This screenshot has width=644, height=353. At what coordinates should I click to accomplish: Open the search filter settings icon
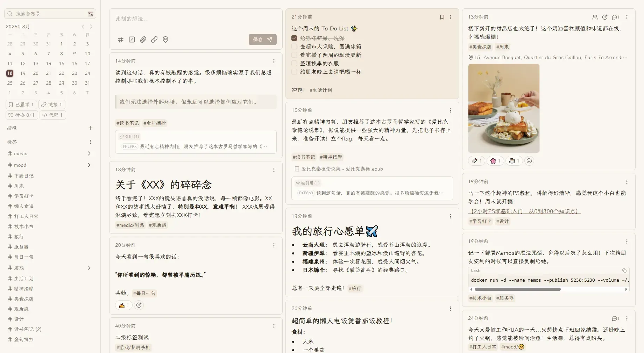(91, 14)
